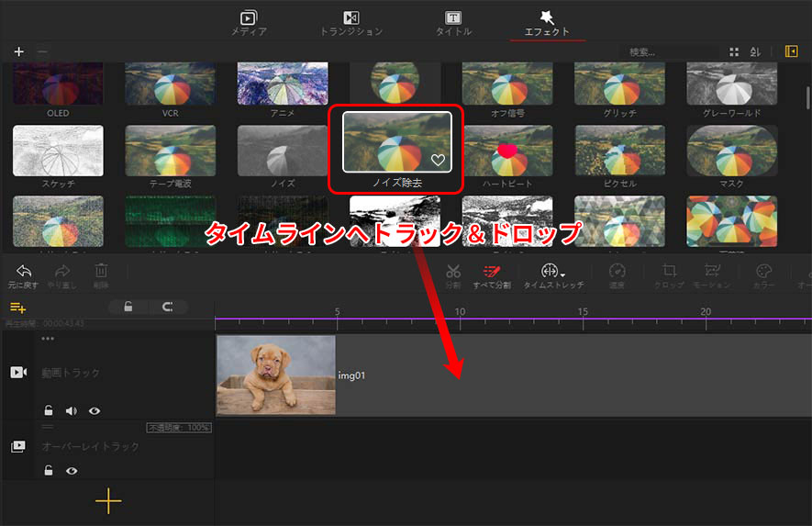Jump to the 5 second ruler mark
This screenshot has height=526, width=812.
click(337, 312)
